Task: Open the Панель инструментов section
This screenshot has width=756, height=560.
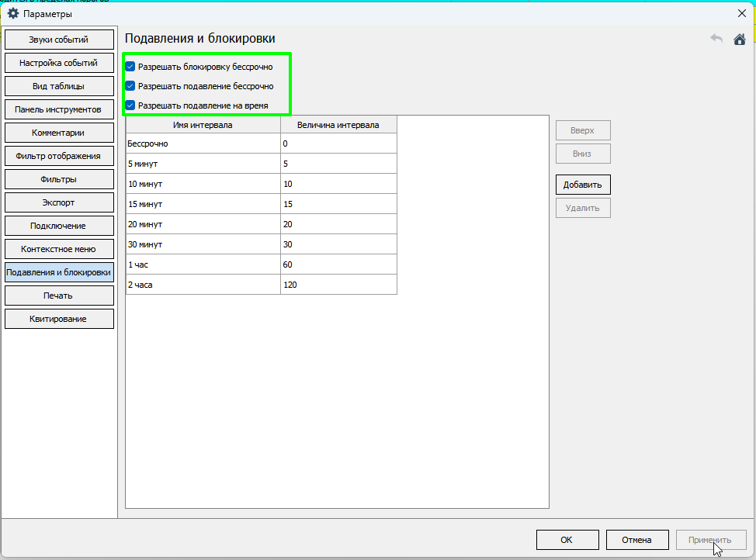Action: (x=59, y=109)
